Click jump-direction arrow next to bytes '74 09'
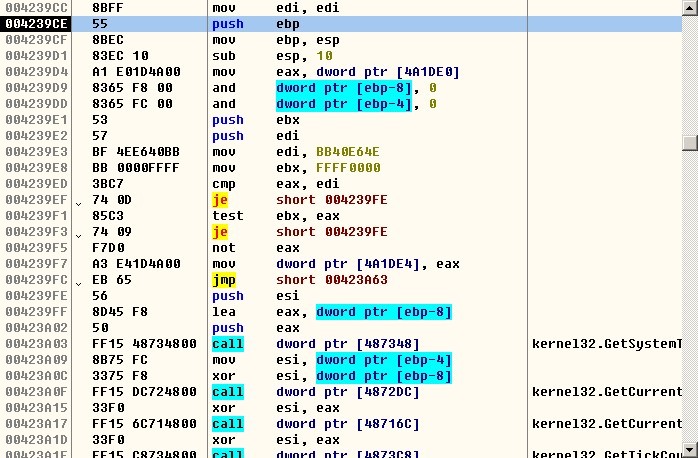The height and width of the screenshot is (458, 698). [x=79, y=236]
